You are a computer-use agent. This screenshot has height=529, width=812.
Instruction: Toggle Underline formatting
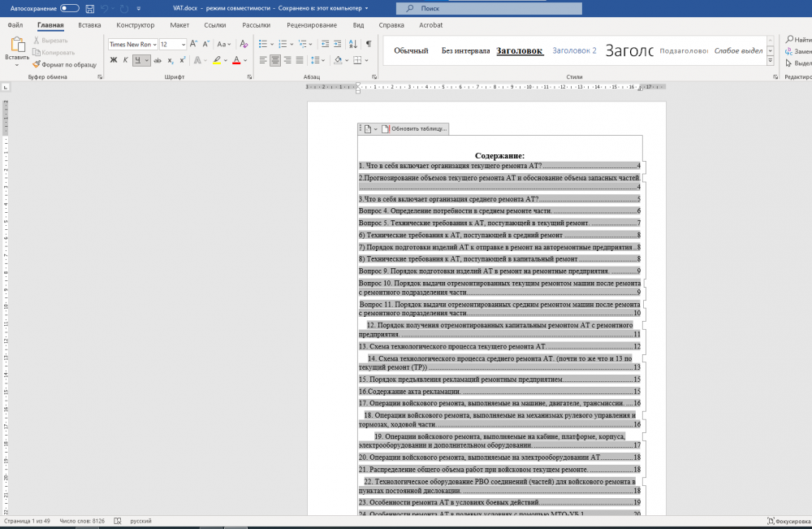point(137,60)
